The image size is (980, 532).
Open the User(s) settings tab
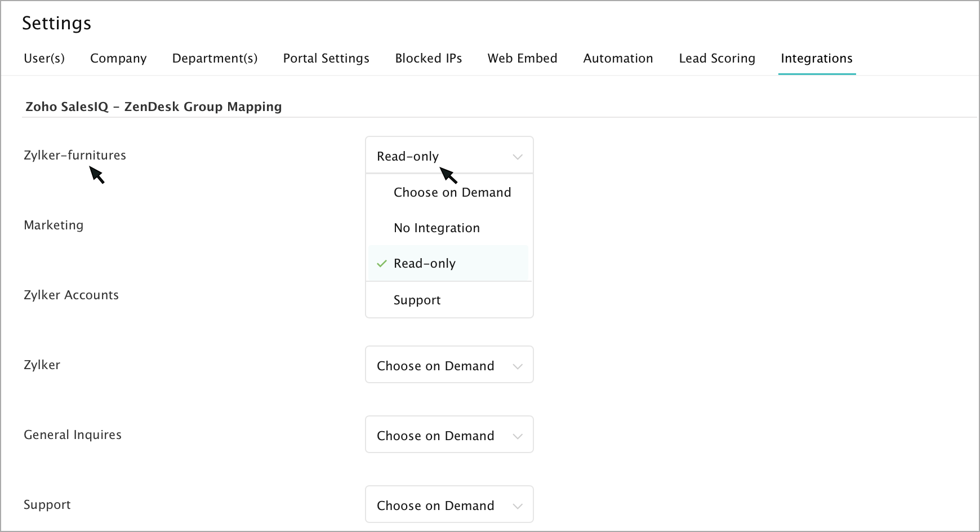[44, 59]
